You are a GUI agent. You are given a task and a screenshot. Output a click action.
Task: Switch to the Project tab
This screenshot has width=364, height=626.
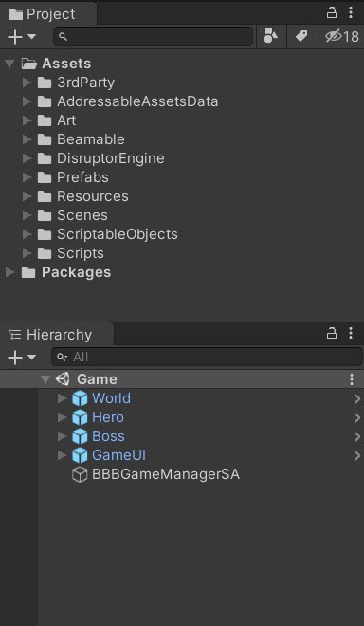[42, 14]
